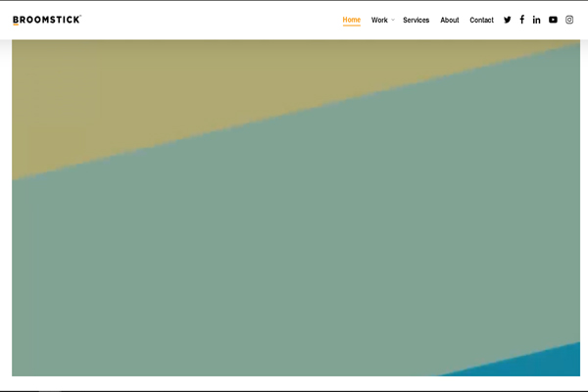Click the Broomstick logo
This screenshot has width=588, height=392.
pyautogui.click(x=47, y=20)
